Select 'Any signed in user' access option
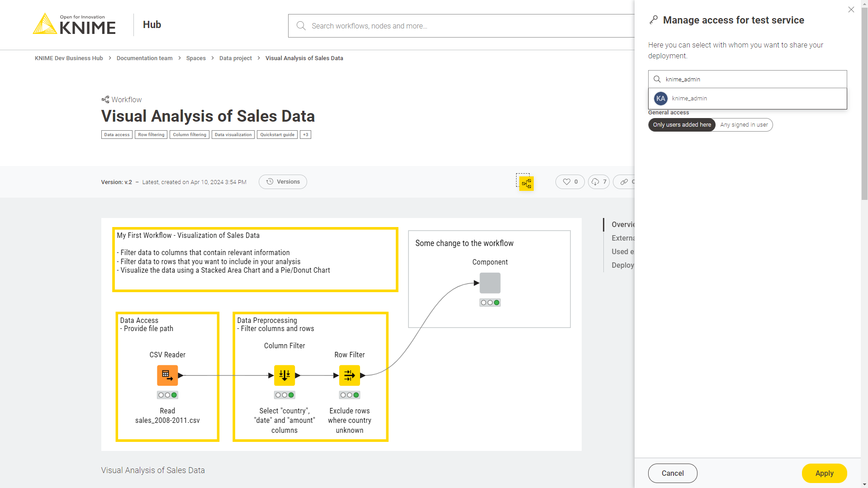868x488 pixels. point(744,125)
